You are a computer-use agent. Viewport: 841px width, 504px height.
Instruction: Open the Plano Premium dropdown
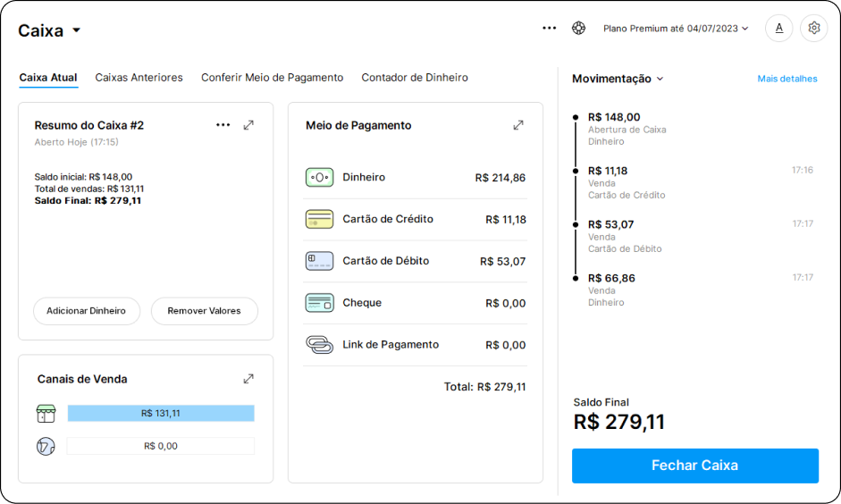pos(676,29)
